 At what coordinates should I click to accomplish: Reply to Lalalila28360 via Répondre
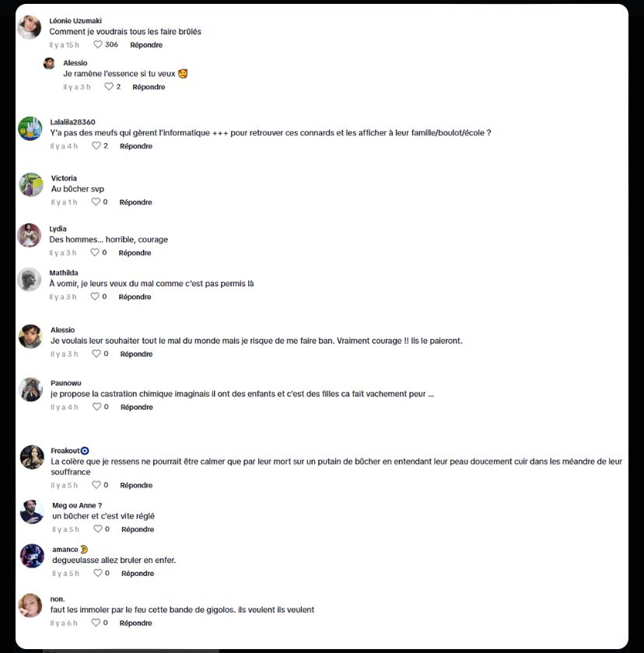[136, 146]
